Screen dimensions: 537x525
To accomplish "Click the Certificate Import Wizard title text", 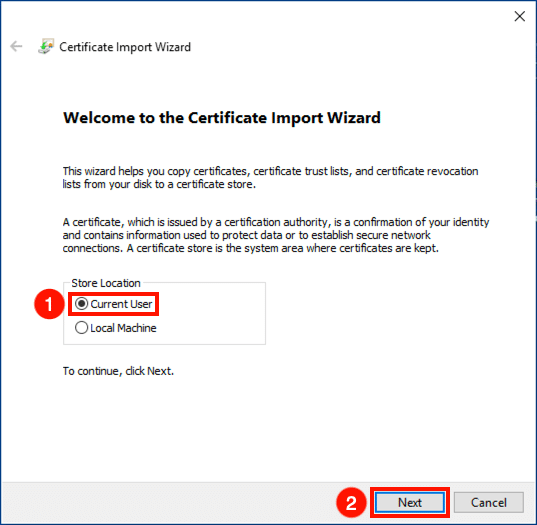I will [x=125, y=47].
